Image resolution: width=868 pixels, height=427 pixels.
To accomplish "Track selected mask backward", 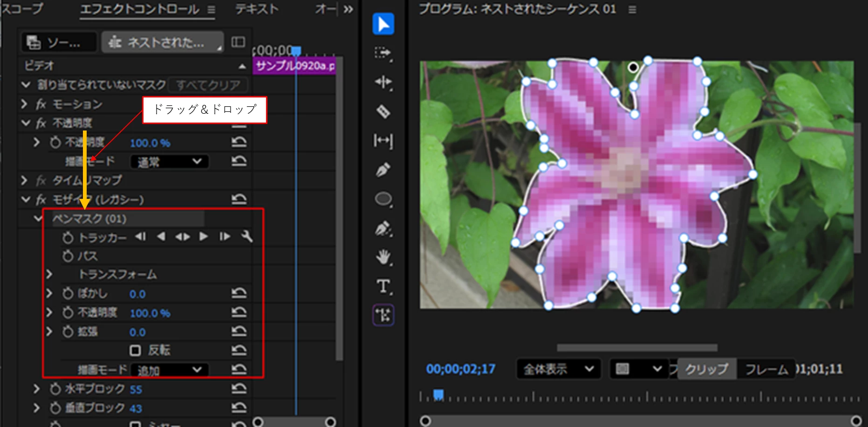I will tap(161, 237).
